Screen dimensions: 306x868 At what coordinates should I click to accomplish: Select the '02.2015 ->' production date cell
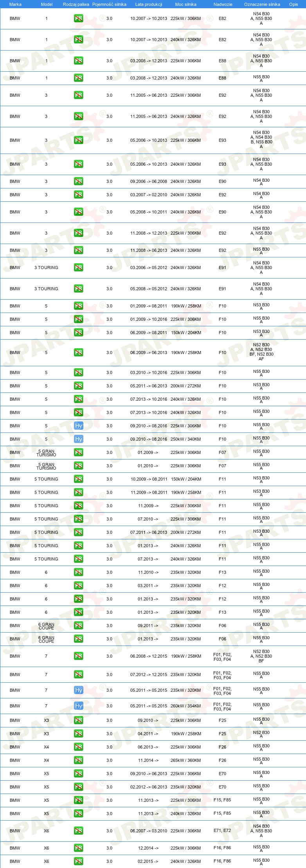[x=148, y=861]
